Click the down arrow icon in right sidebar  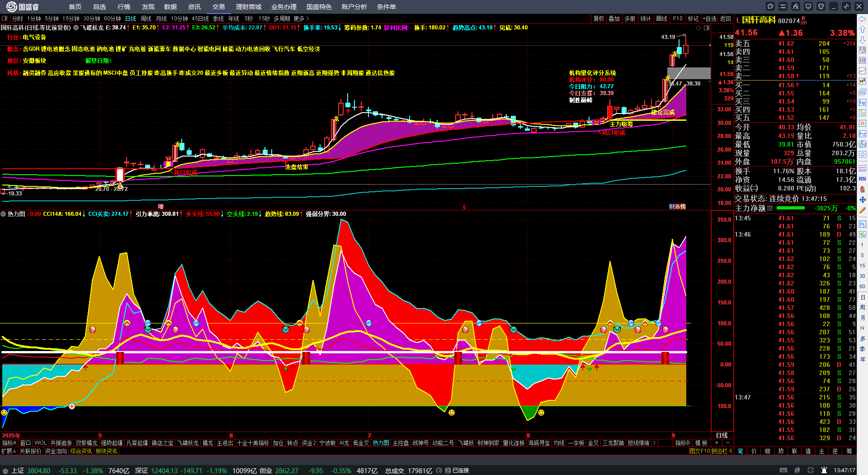tap(863, 40)
